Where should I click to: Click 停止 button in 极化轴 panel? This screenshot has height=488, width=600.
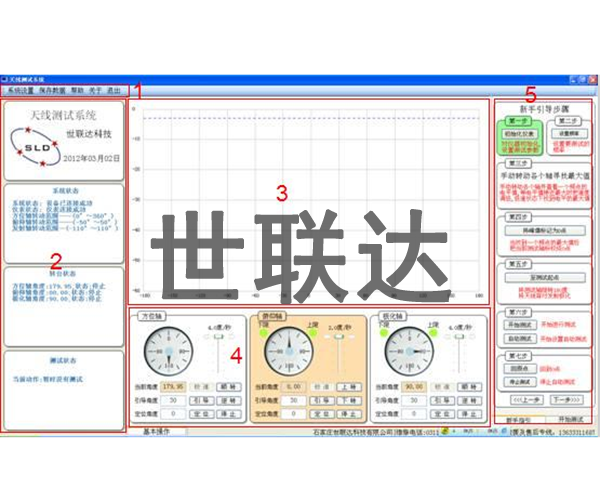click(469, 414)
